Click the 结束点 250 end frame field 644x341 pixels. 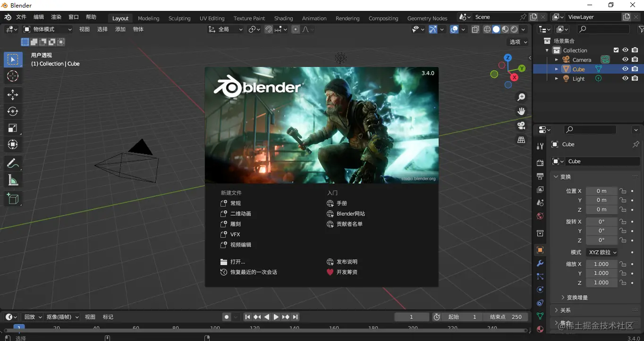506,317
